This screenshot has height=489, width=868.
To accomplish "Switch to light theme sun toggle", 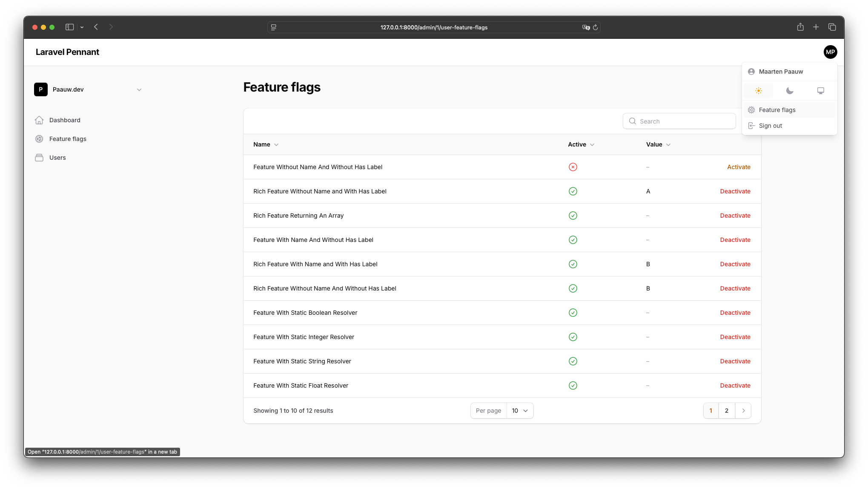I will tap(758, 91).
